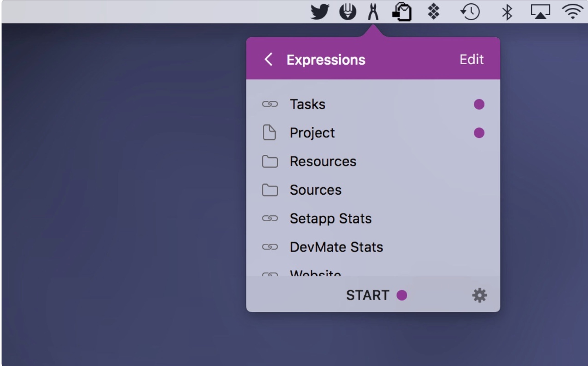Image resolution: width=588 pixels, height=366 pixels.
Task: Toggle the purple dot next to Tasks
Action: (x=479, y=104)
